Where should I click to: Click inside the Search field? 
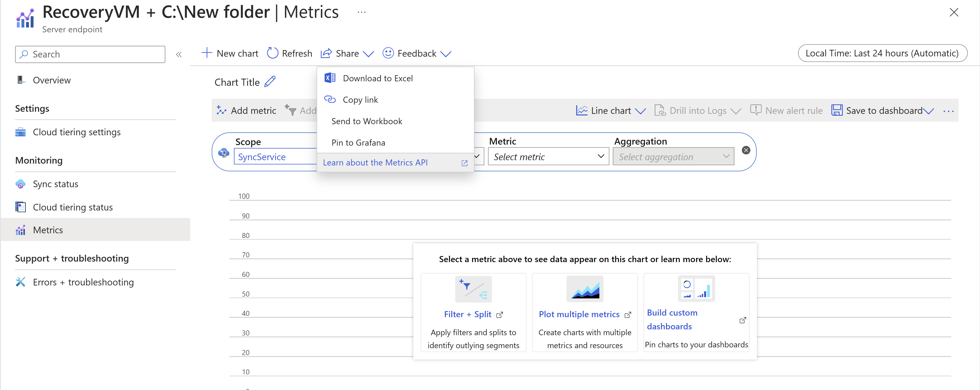pyautogui.click(x=90, y=54)
